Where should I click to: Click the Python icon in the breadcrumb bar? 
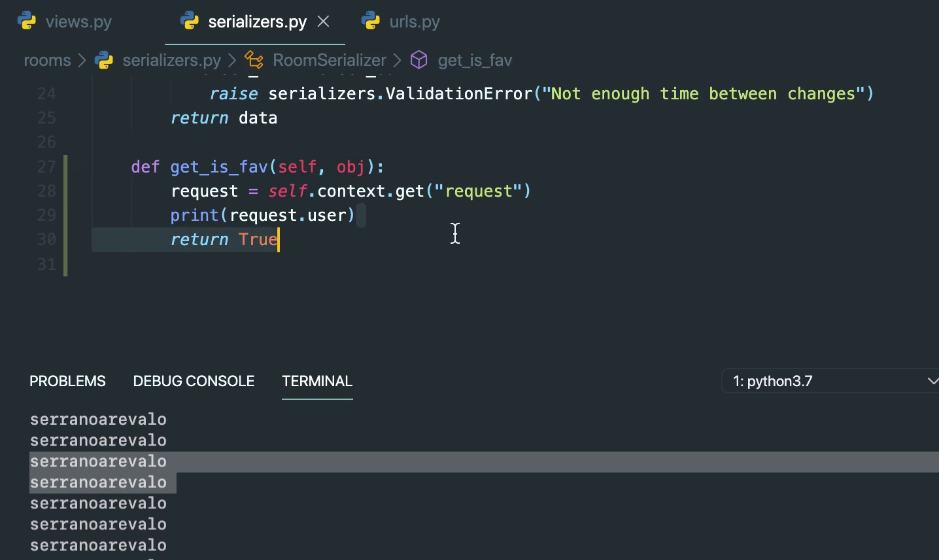coord(103,59)
